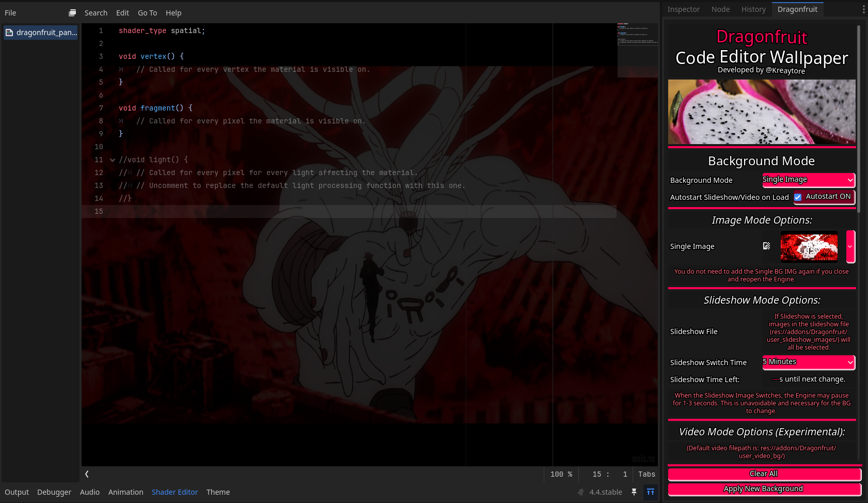868x503 pixels.
Task: Click the 'Video Mode Options (Experimental):' heading
Action: tap(762, 432)
